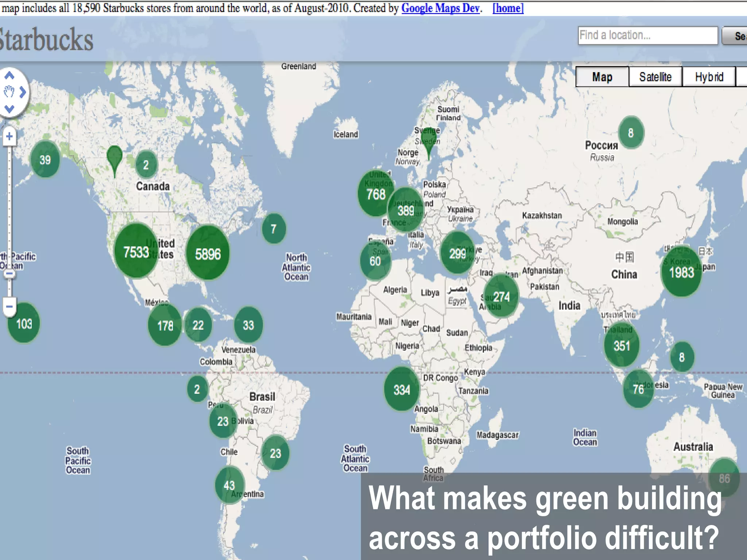Click the 'Papua New Guinea' map label
Screen dimensions: 747x560
(723, 391)
